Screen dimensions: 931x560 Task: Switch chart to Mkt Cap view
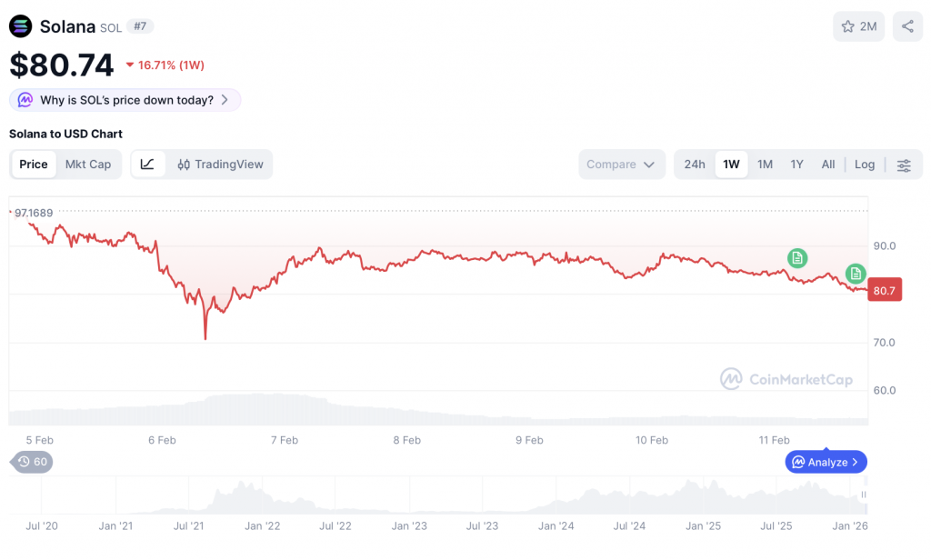pos(88,165)
